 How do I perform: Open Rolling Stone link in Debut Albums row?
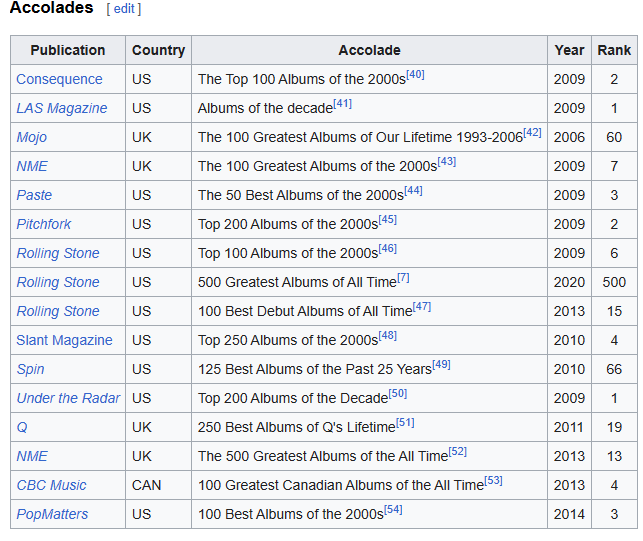pyautogui.click(x=58, y=311)
